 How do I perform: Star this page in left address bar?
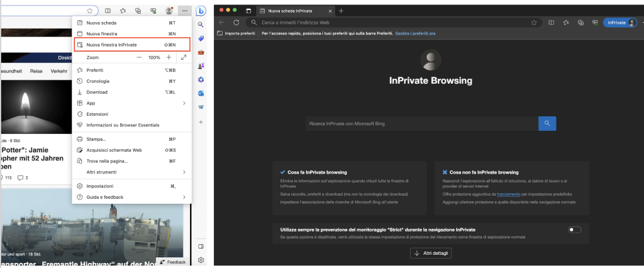click(89, 11)
